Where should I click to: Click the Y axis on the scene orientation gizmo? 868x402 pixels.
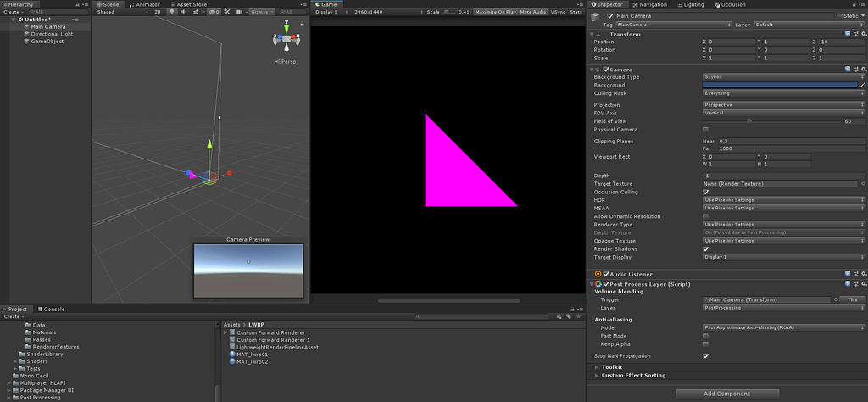pos(287,30)
